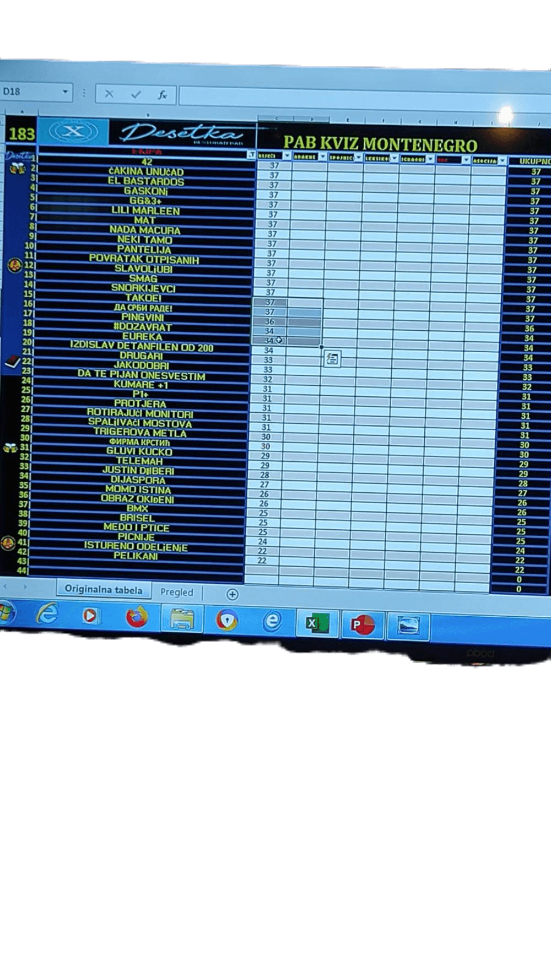This screenshot has height=980, width=551.
Task: Open Windows Media Player from taskbar
Action: click(91, 616)
